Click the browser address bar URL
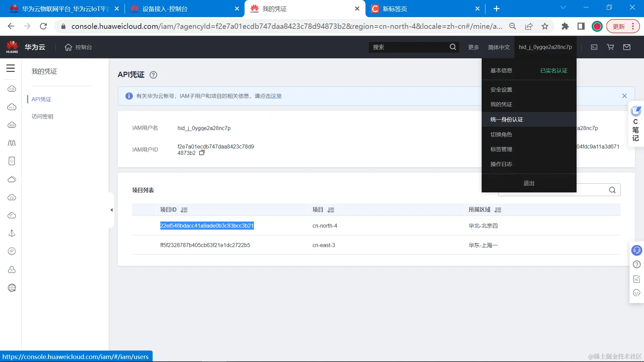The width and height of the screenshot is (644, 362). tap(287, 26)
